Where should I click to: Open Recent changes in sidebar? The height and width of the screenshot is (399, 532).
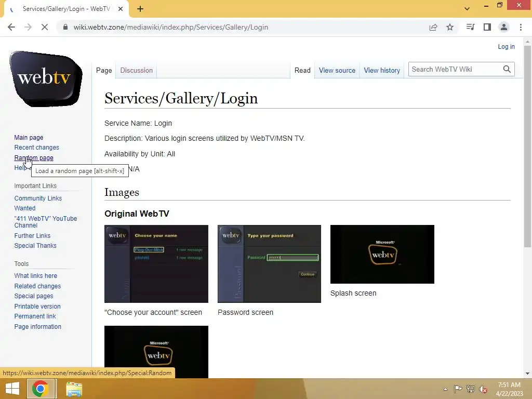(37, 147)
